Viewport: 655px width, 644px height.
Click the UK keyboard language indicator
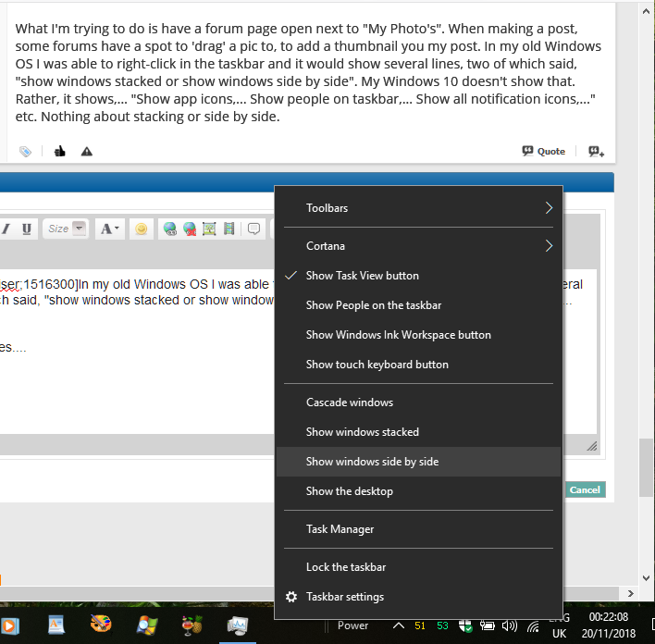point(560,634)
